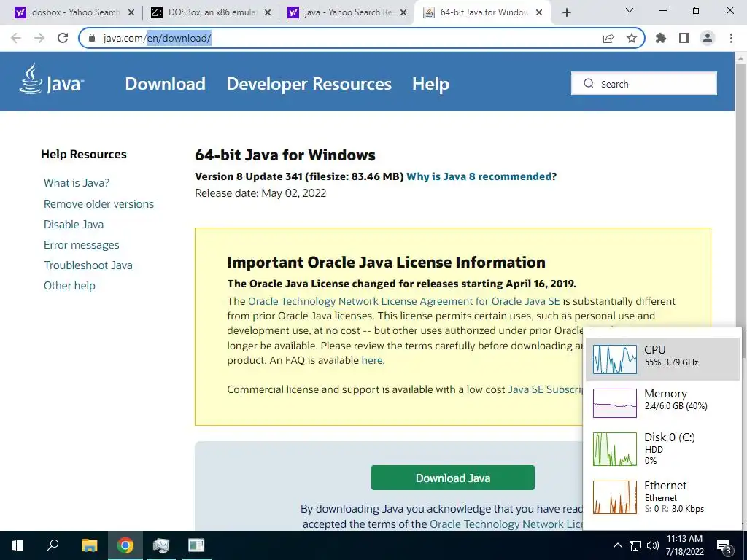
Task: Click the FAQ 'here' link
Action: click(371, 360)
